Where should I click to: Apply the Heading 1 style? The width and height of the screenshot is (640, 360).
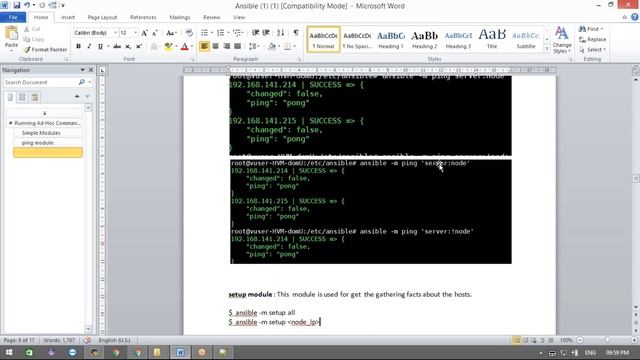(x=391, y=39)
